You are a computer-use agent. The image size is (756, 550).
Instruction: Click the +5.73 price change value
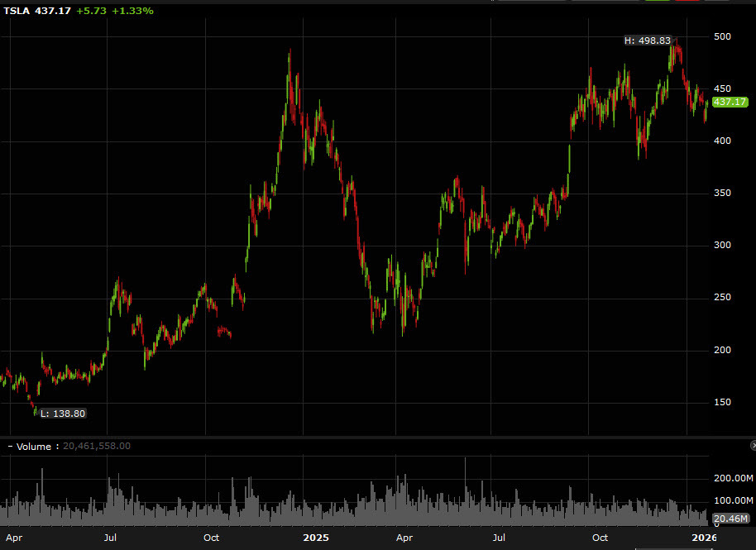point(90,11)
